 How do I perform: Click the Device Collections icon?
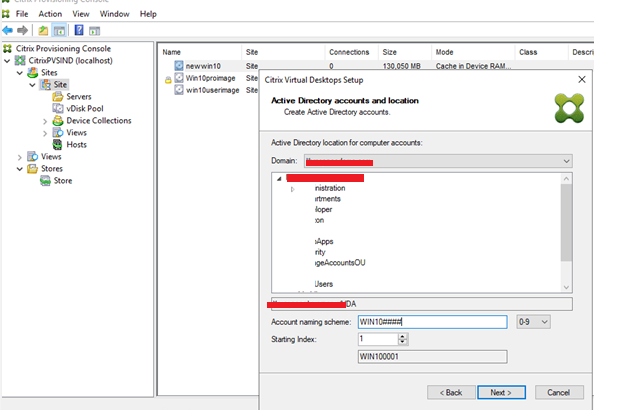58,121
